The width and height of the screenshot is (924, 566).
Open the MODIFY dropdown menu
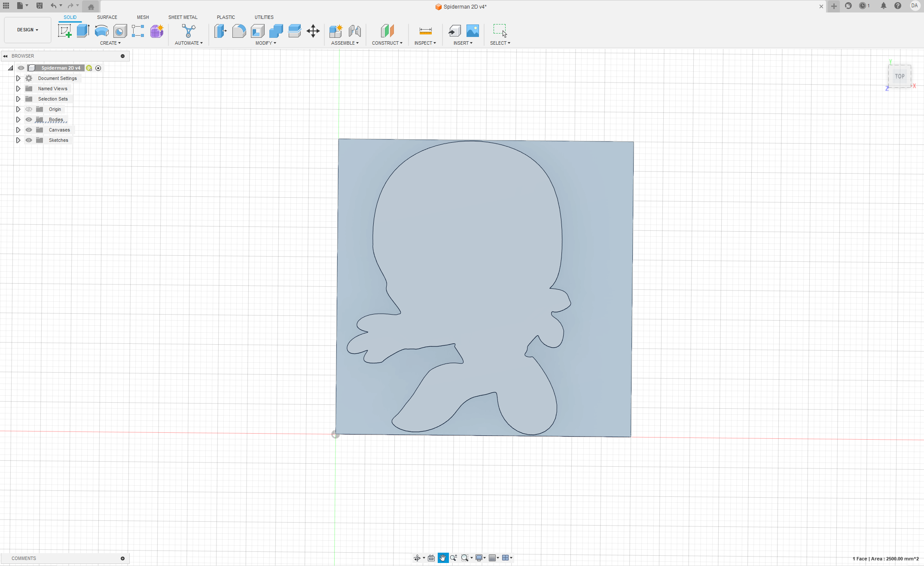266,43
